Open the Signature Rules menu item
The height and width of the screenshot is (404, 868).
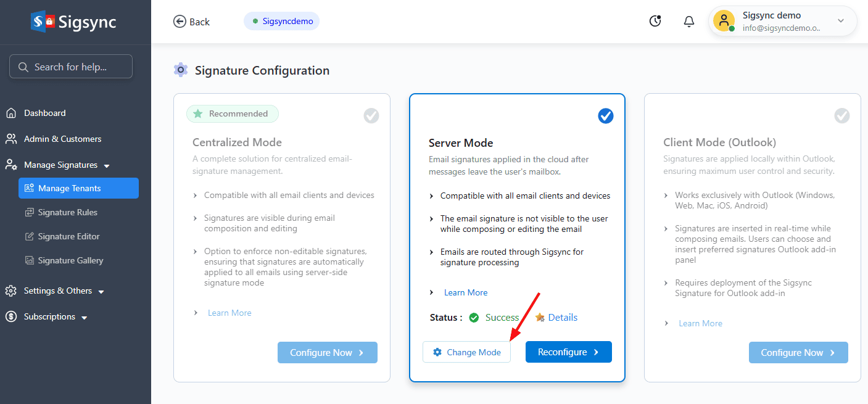(67, 212)
